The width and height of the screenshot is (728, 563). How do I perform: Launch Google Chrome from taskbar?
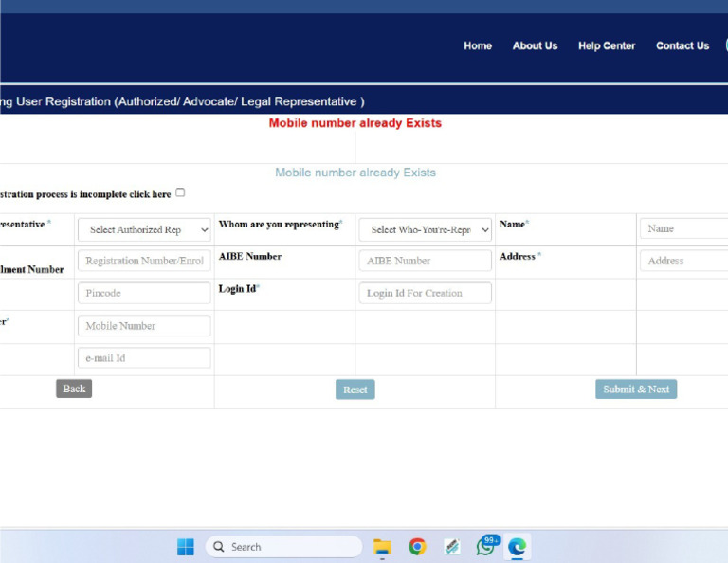click(x=417, y=547)
